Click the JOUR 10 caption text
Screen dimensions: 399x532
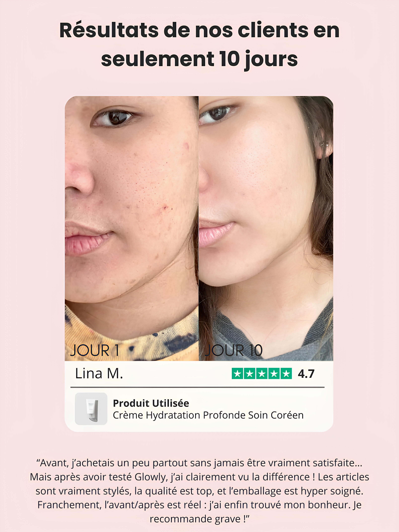[x=233, y=350]
